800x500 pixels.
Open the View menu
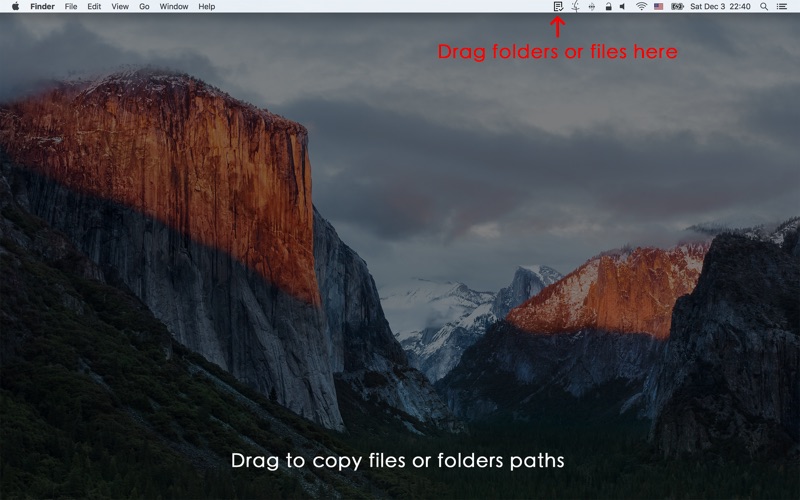click(120, 6)
